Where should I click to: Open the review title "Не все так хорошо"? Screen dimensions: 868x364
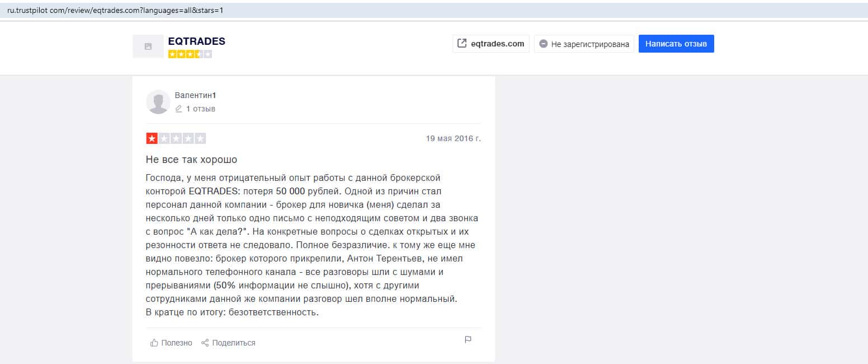[x=192, y=160]
